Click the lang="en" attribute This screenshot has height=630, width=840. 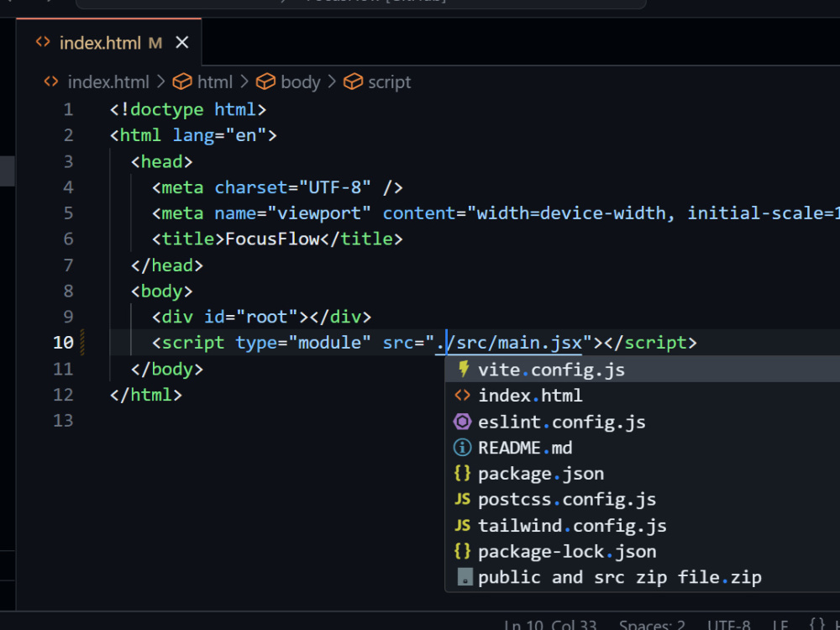219,135
